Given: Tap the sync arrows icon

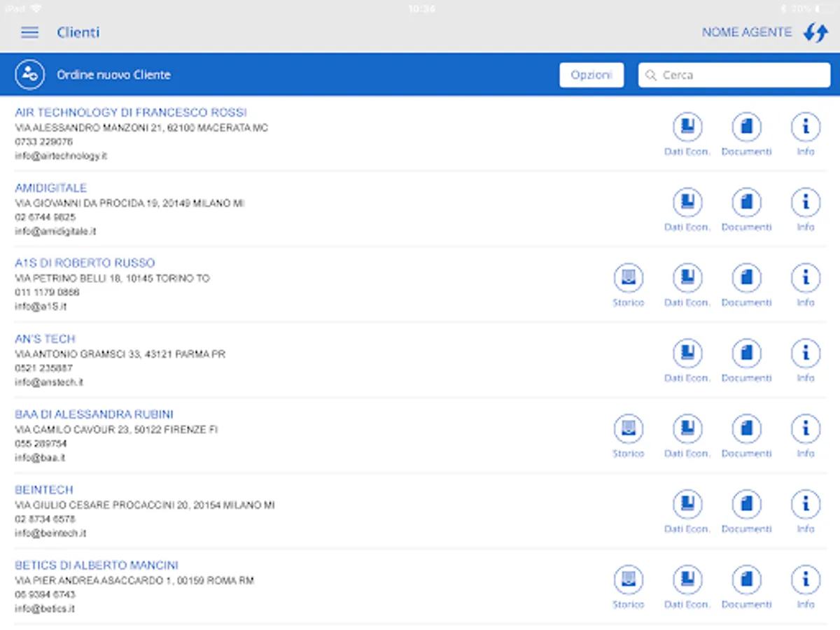Looking at the screenshot, I should tap(815, 32).
